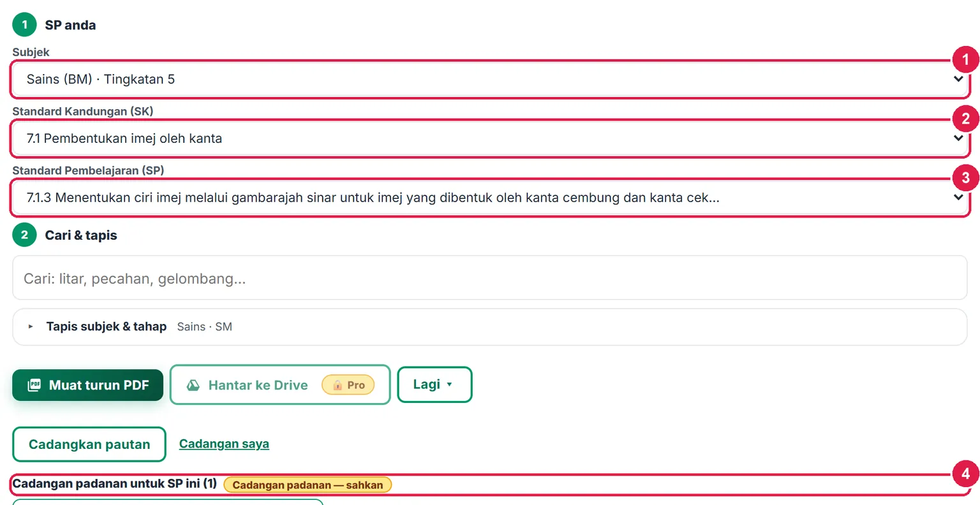Click the Hantar ke Drive button
980x505 pixels.
280,384
